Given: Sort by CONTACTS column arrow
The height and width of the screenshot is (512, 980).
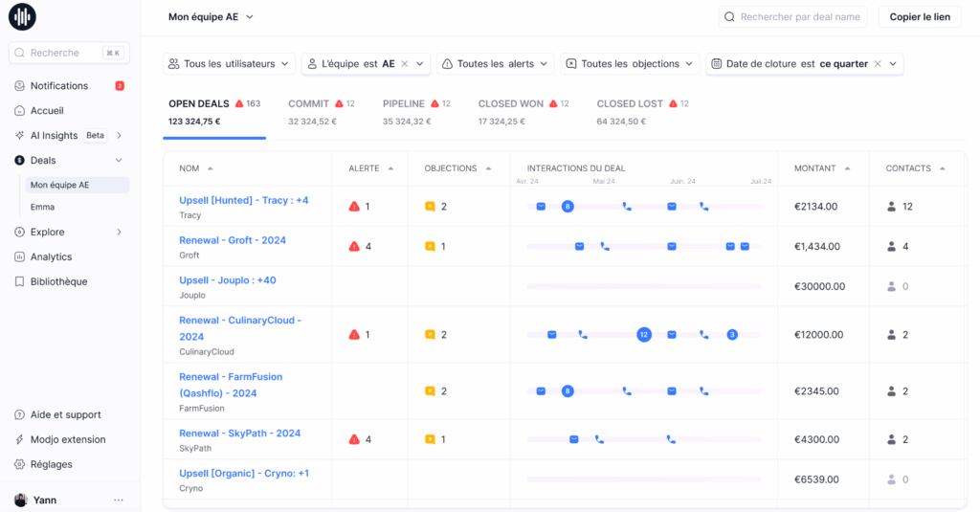Looking at the screenshot, I should pyautogui.click(x=942, y=168).
